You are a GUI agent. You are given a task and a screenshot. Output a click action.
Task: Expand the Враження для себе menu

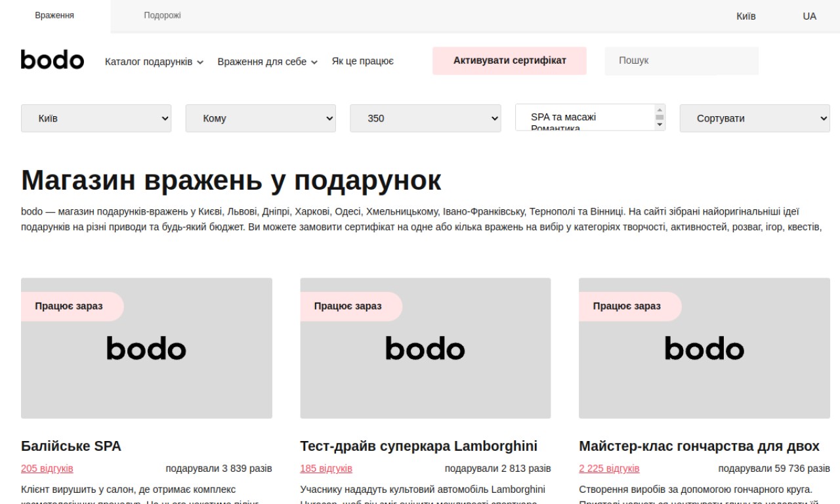(x=268, y=62)
